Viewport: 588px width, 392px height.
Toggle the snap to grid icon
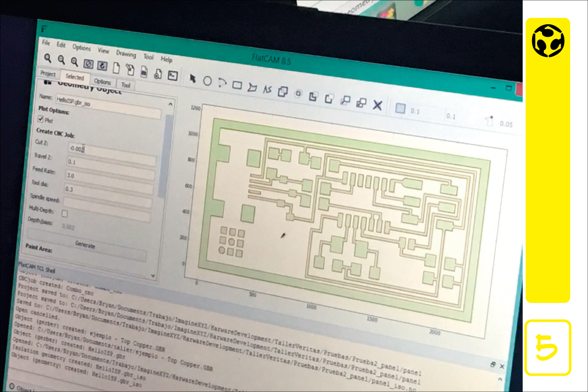(x=400, y=108)
